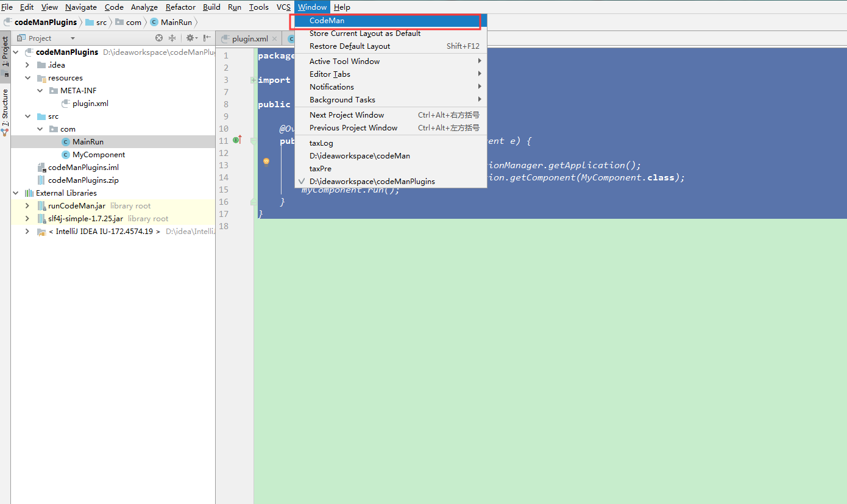
Task: Click the MainRun class icon in breadcrumb bar
Action: click(x=154, y=22)
